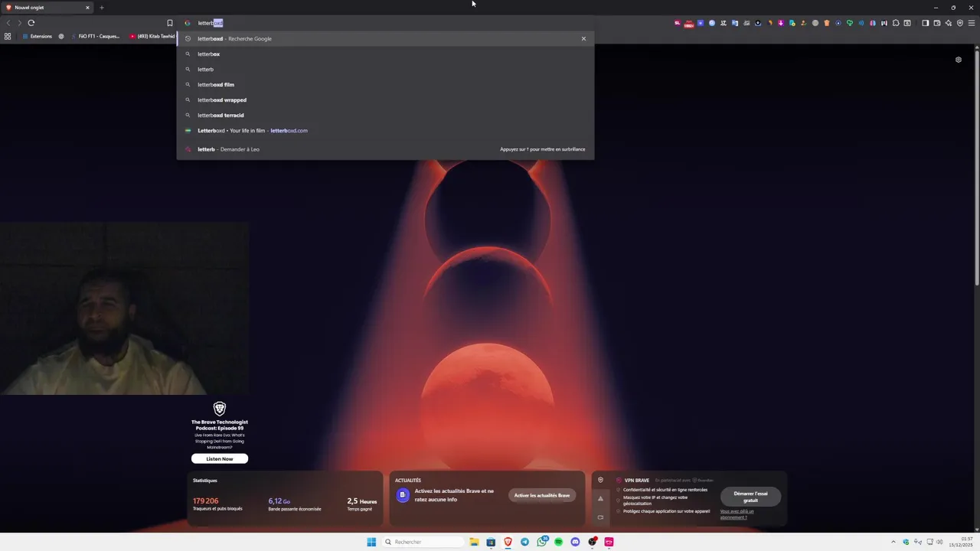
Task: Go back with the back arrow
Action: point(8,23)
